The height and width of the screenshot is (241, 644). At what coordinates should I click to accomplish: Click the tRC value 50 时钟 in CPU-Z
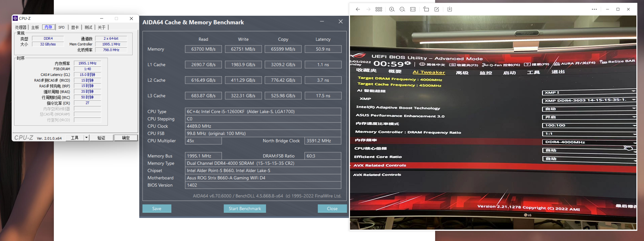87,97
